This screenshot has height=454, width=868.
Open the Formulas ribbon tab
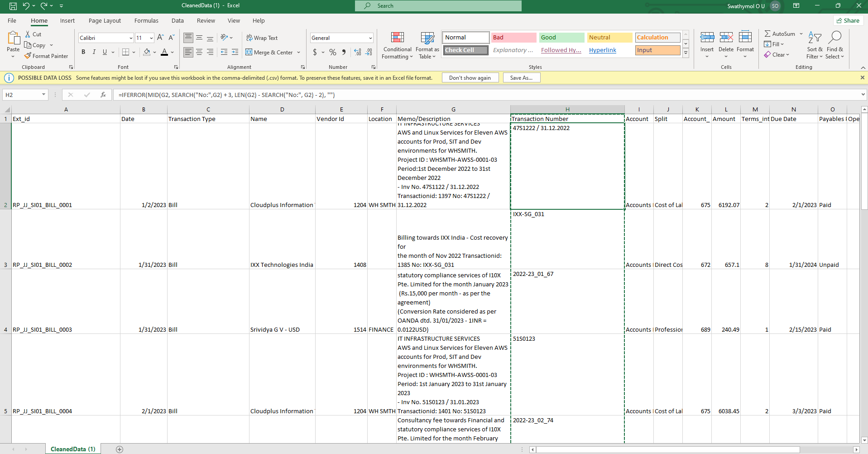coord(146,21)
